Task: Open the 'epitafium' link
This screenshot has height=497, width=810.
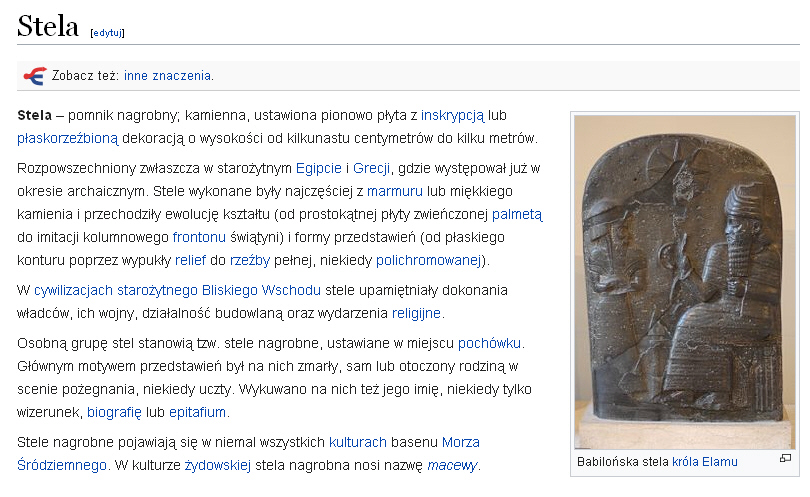Action: pos(199,411)
